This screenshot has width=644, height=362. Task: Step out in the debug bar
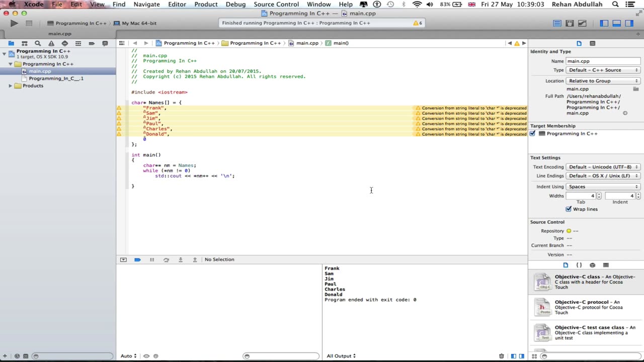195,259
